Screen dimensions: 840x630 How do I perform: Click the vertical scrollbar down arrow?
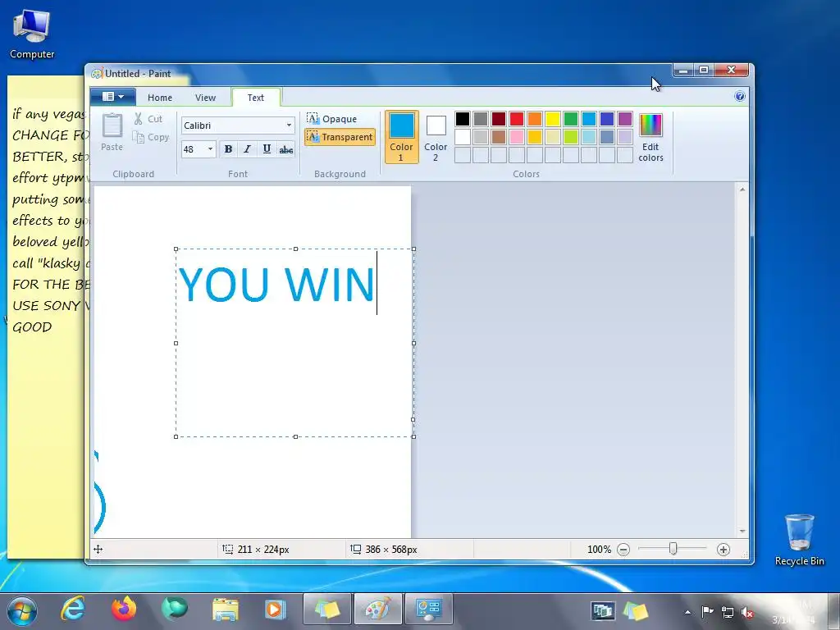point(742,531)
